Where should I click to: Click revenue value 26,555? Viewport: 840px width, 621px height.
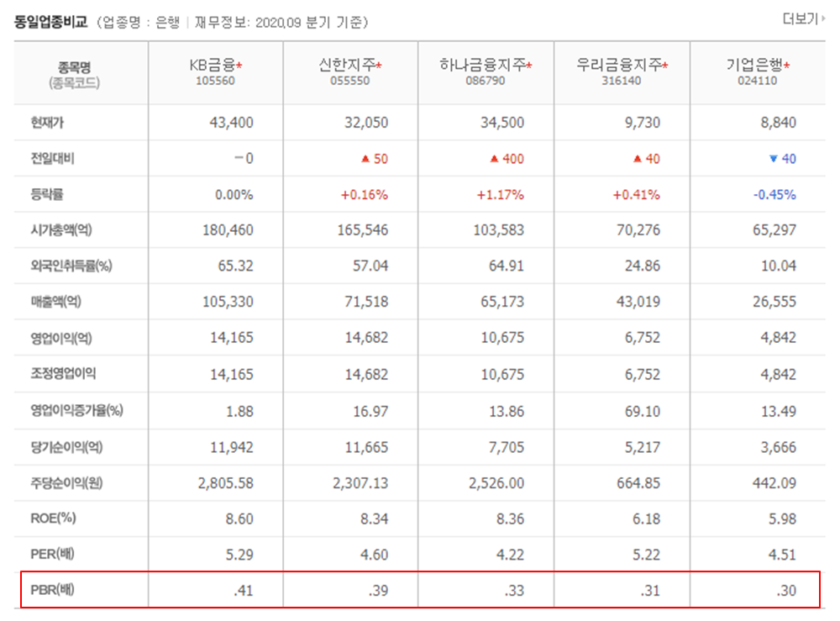point(774,302)
